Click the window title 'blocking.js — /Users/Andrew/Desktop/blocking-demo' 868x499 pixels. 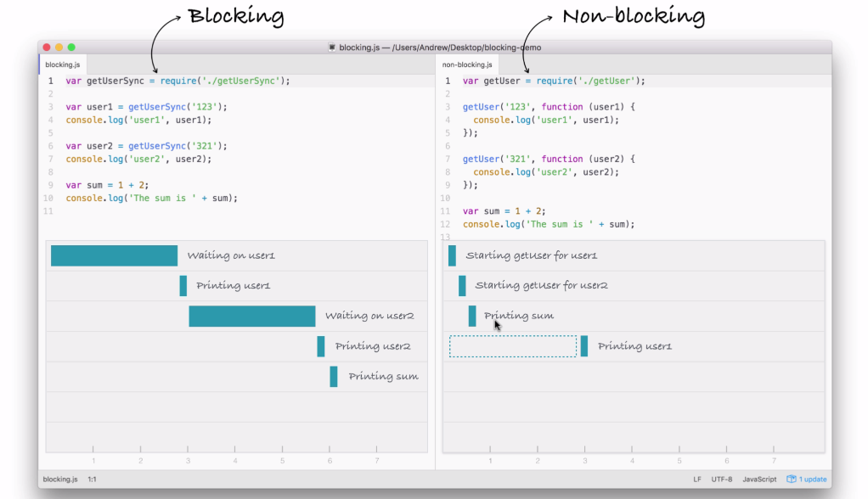[440, 48]
